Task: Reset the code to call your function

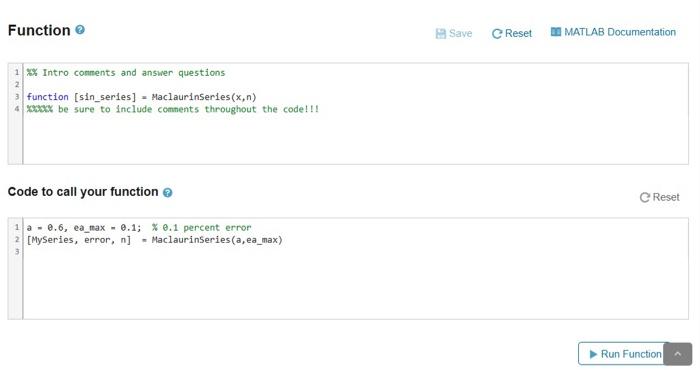Action: point(659,197)
